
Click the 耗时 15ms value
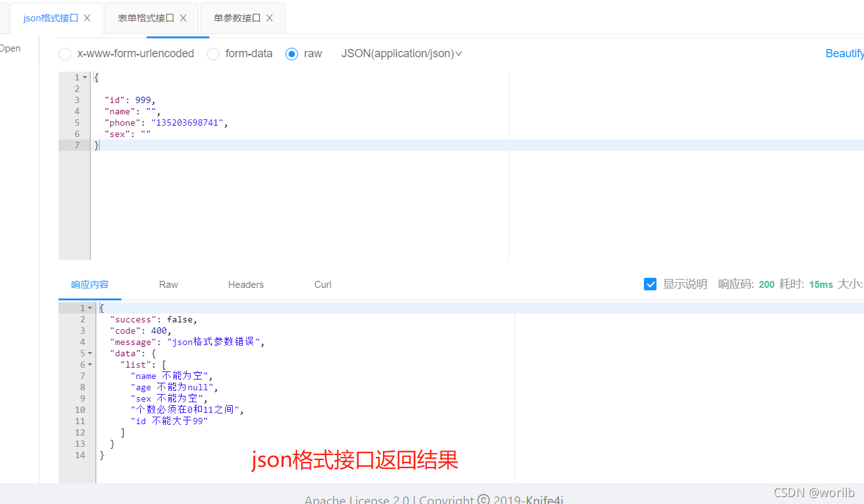[821, 285]
